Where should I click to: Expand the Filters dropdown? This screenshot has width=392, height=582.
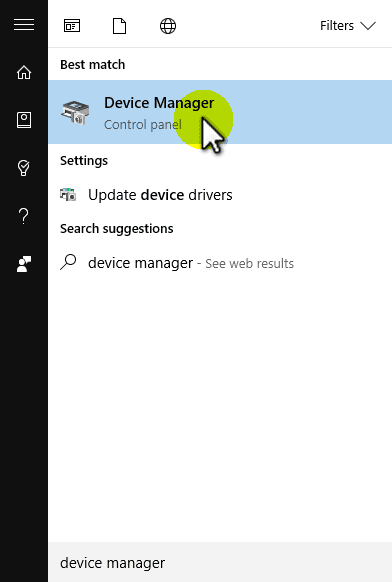click(348, 26)
